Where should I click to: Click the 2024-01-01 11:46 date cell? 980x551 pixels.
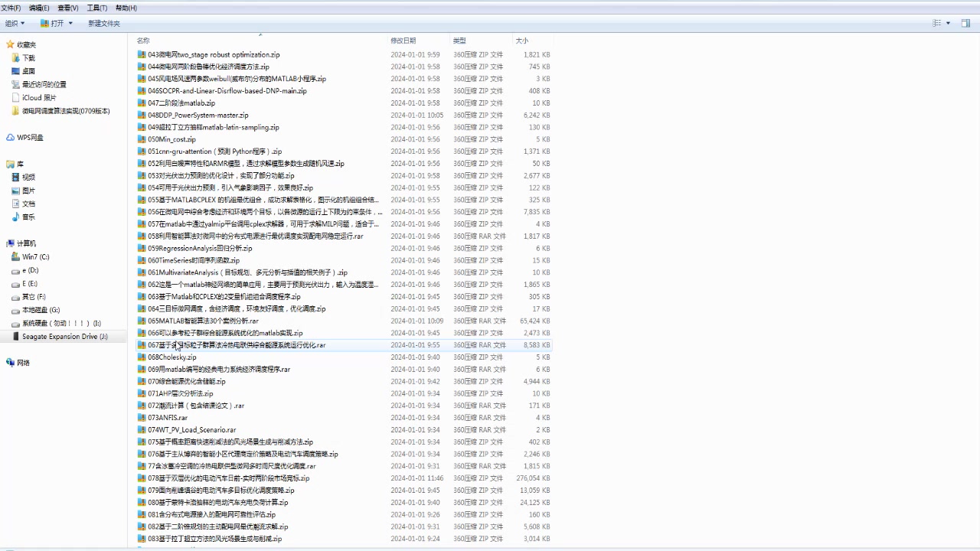416,478
